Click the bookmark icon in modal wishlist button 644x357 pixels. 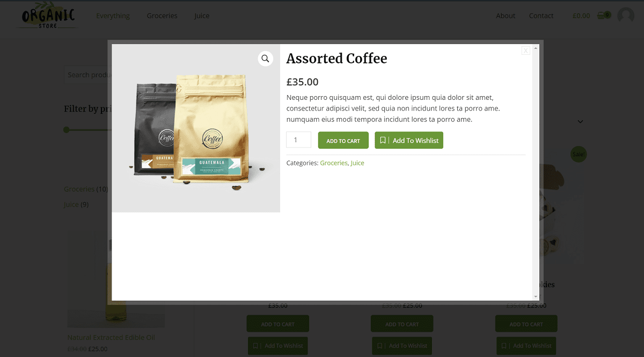pyautogui.click(x=383, y=141)
